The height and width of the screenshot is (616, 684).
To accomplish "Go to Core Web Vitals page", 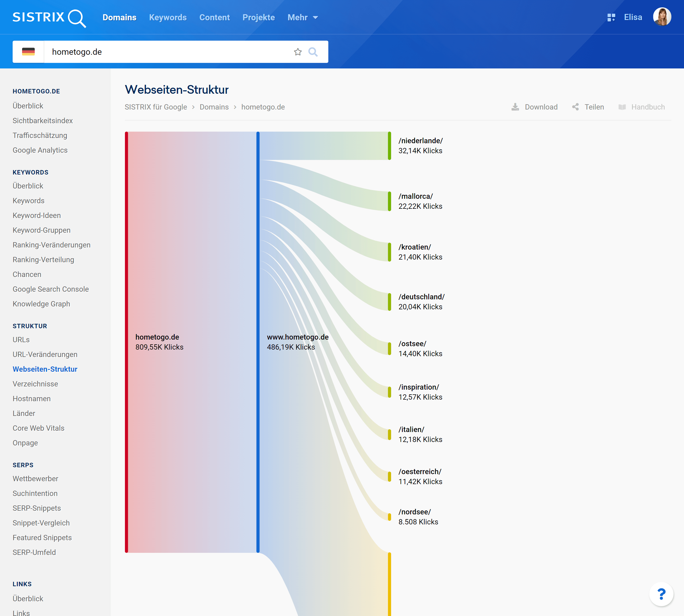I will [38, 428].
